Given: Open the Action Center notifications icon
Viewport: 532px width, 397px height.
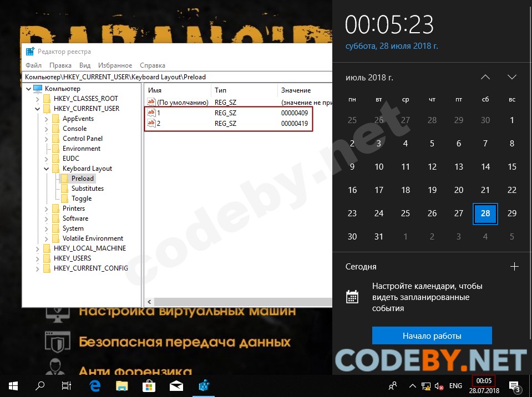Looking at the screenshot, I should [x=515, y=386].
